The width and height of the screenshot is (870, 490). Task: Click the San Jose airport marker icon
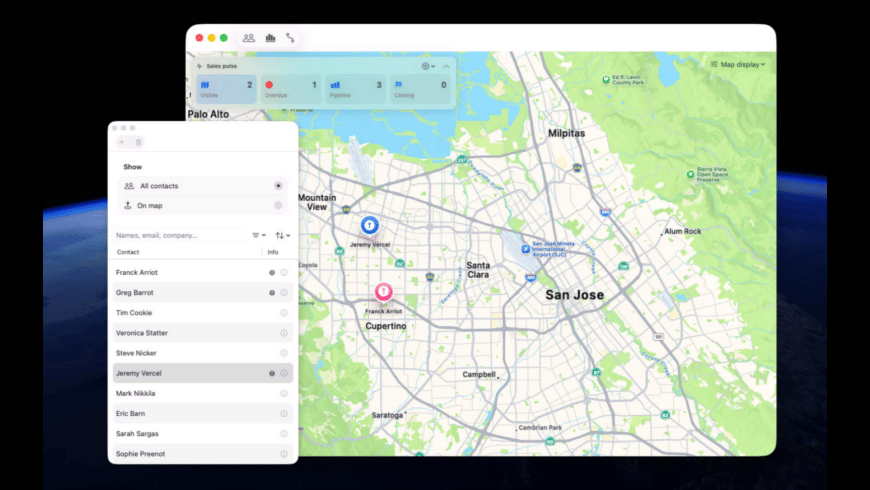click(525, 249)
